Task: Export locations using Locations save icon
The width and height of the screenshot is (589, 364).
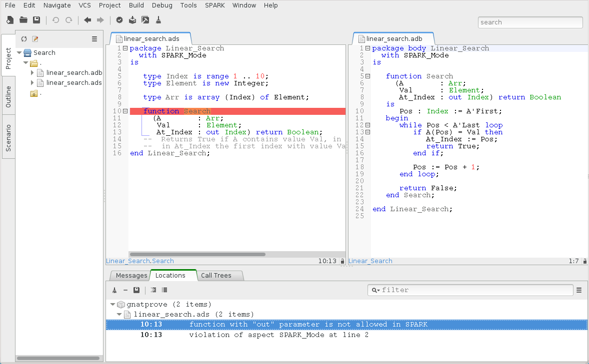Action: point(136,290)
